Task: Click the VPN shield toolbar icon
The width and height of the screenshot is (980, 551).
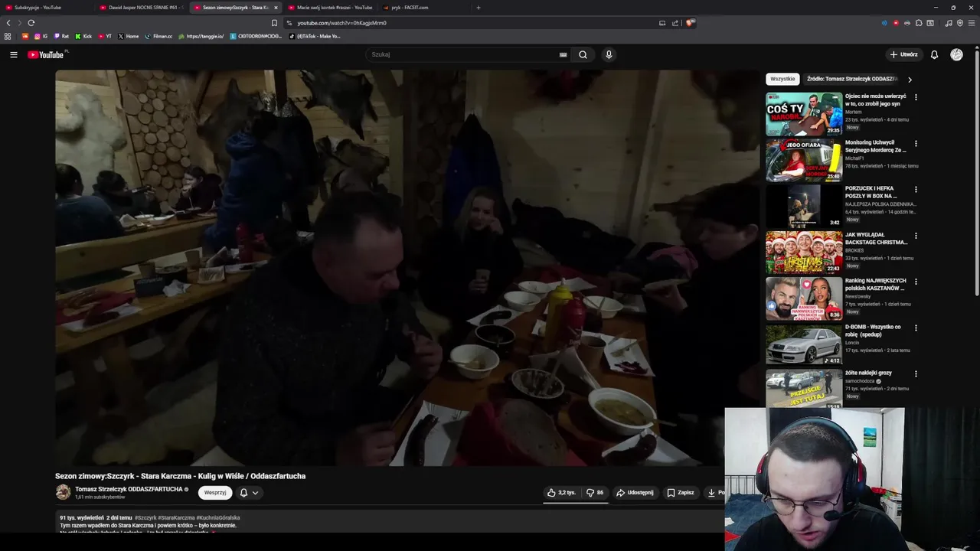Action: 960,23
